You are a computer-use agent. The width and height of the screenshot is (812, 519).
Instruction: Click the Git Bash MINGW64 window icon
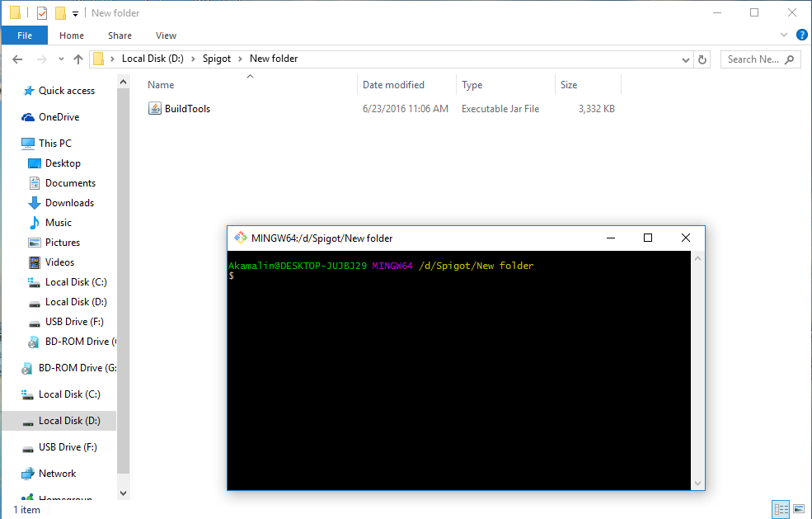click(x=240, y=238)
